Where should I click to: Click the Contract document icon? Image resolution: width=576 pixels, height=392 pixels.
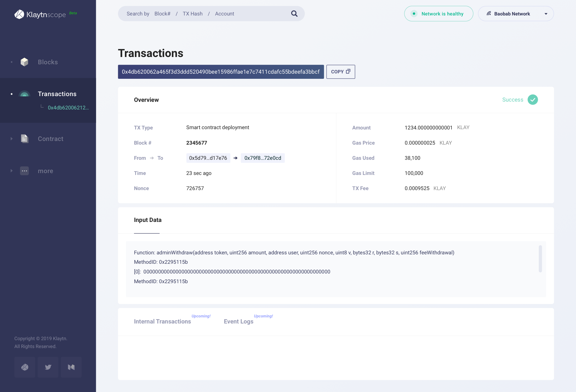[x=24, y=139]
